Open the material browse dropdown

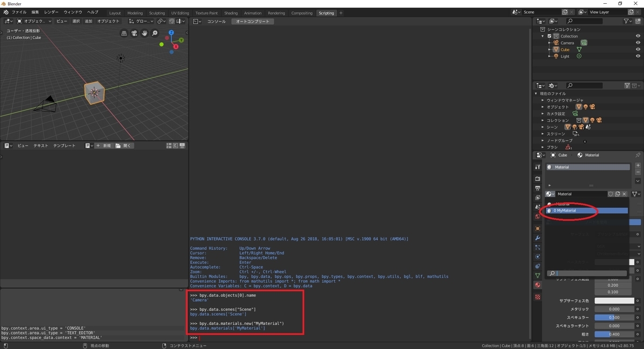pyautogui.click(x=550, y=194)
